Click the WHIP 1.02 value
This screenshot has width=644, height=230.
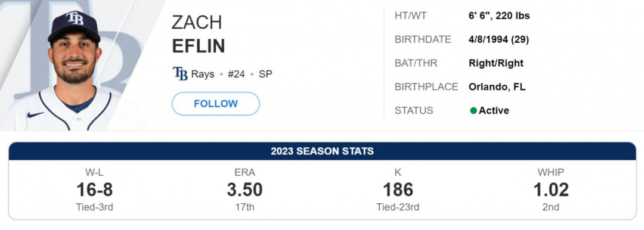551,189
